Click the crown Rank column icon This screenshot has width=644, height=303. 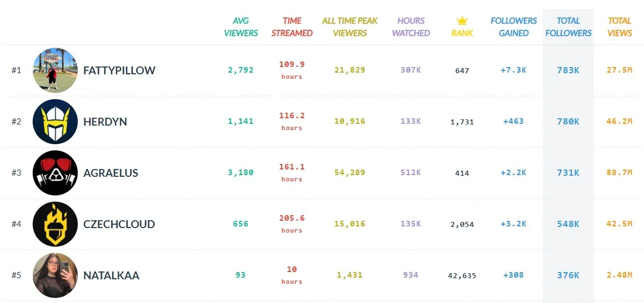pos(462,21)
